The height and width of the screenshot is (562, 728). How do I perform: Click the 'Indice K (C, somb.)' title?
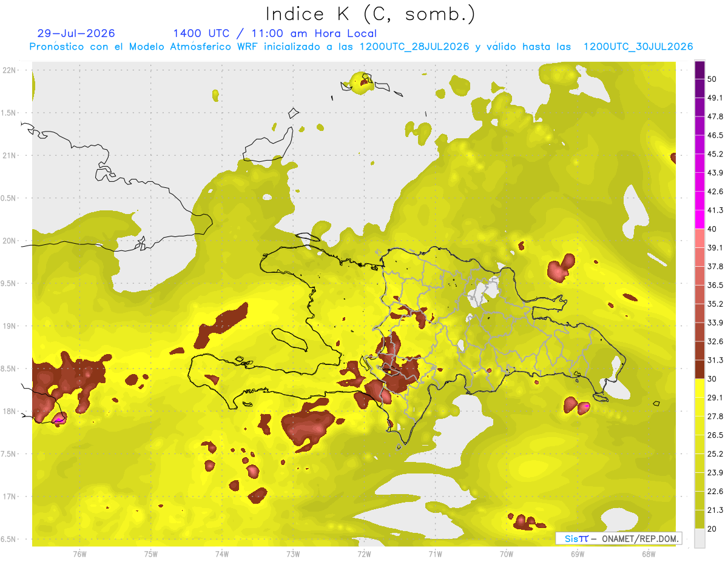(x=370, y=13)
